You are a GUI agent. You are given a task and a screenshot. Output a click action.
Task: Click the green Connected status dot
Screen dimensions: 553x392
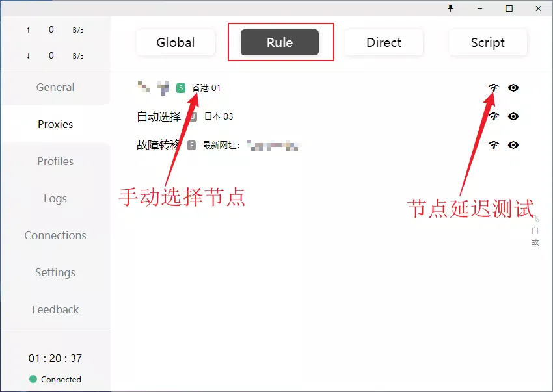coord(33,379)
